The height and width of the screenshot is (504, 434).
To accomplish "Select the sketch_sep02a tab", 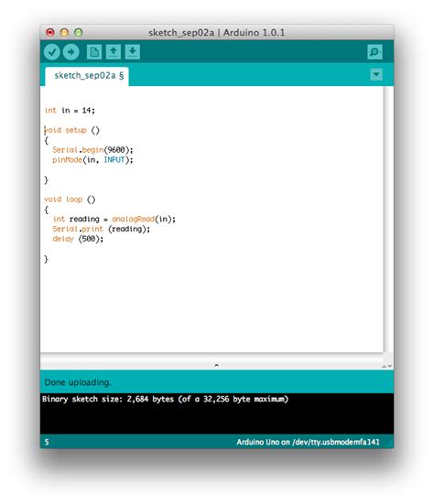I will pos(87,76).
